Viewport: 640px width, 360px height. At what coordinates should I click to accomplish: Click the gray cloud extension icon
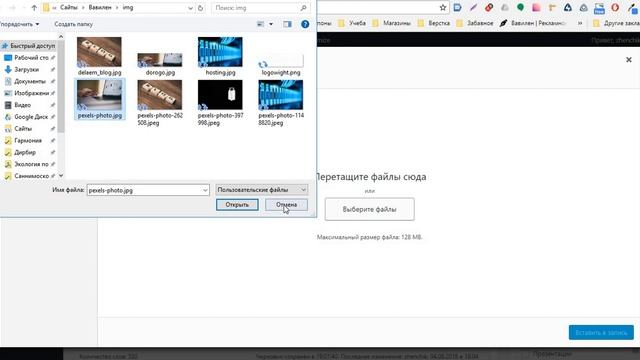point(505,7)
